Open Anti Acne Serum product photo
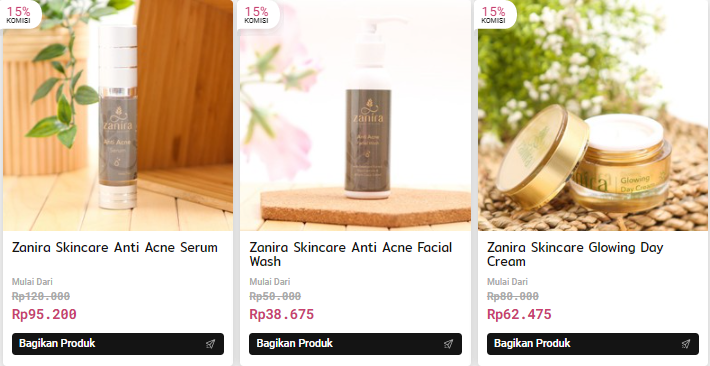Image resolution: width=710 pixels, height=366 pixels. pyautogui.click(x=118, y=116)
